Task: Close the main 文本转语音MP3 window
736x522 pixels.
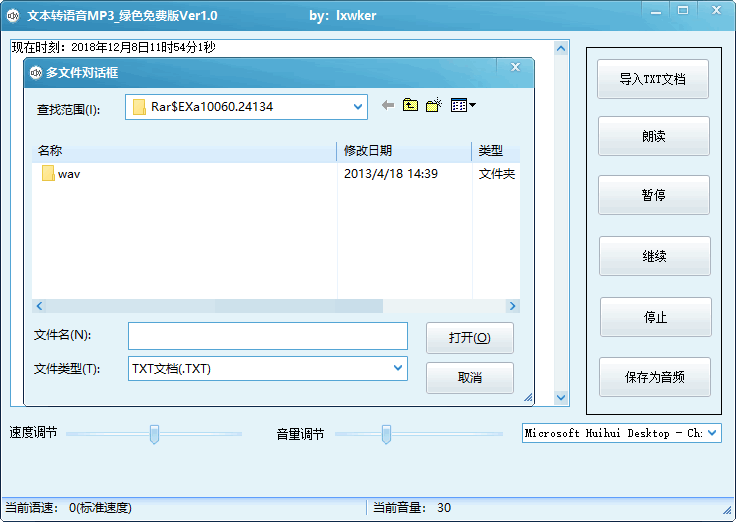Action: [x=716, y=11]
